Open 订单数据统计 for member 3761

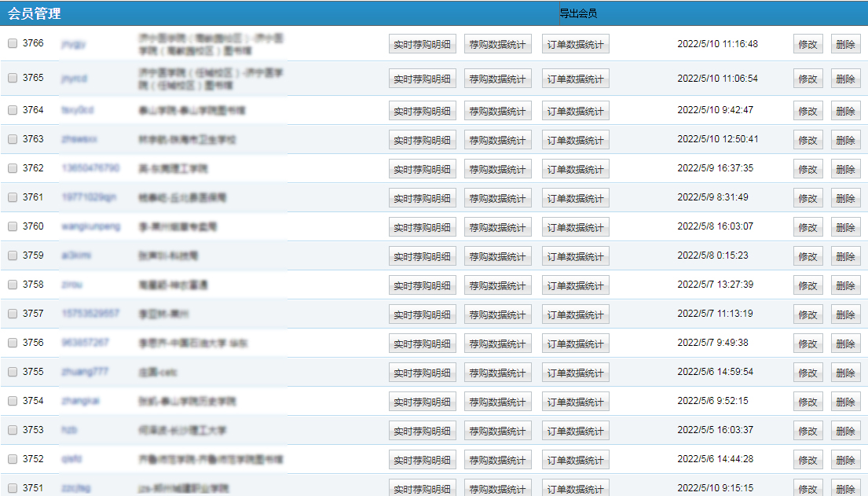575,198
